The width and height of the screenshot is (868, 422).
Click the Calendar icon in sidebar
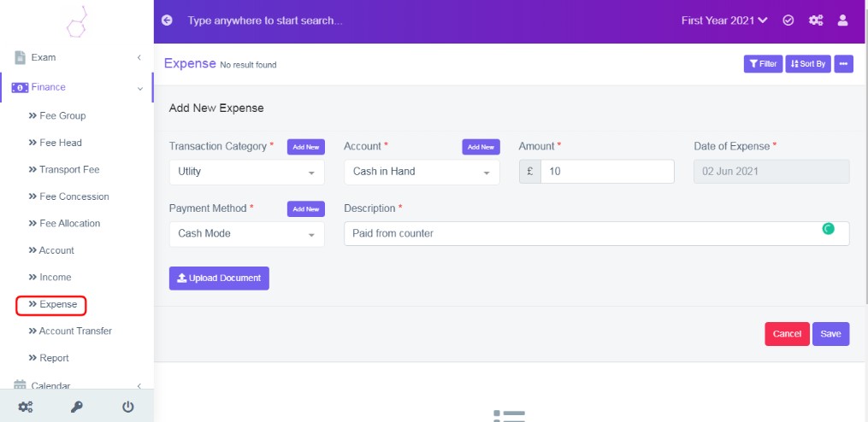click(20, 385)
